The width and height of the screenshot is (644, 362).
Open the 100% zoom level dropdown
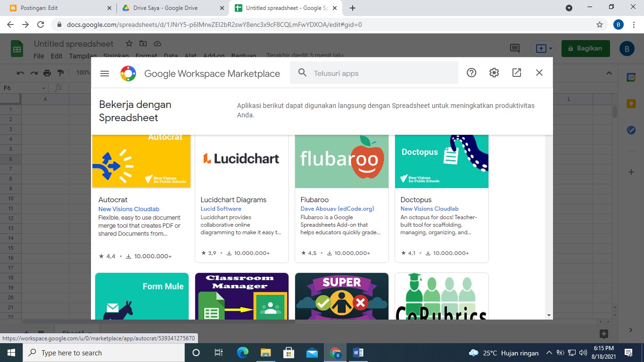point(83,73)
